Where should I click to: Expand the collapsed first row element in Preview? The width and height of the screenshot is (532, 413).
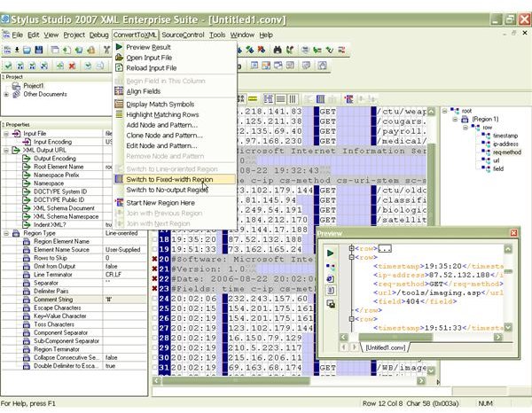pyautogui.click(x=351, y=248)
